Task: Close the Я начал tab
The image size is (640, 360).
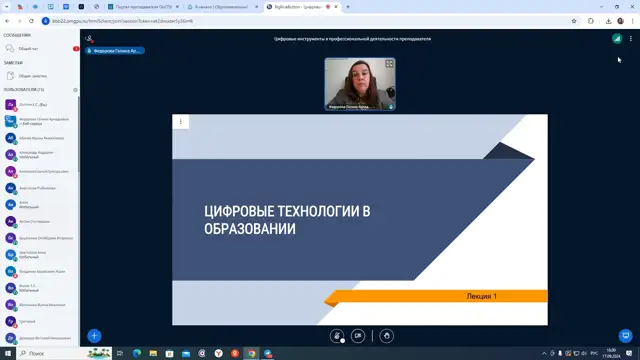Action: point(256,7)
